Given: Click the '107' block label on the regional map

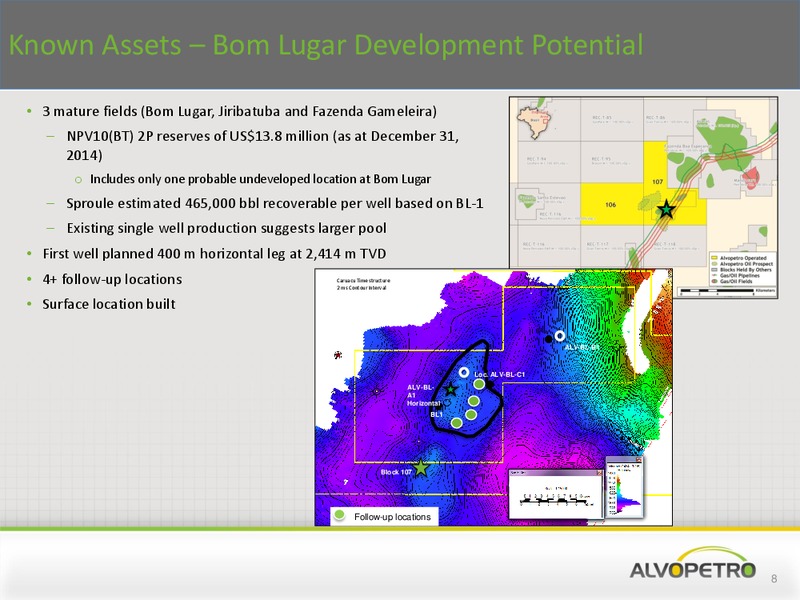Looking at the screenshot, I should click(x=657, y=182).
